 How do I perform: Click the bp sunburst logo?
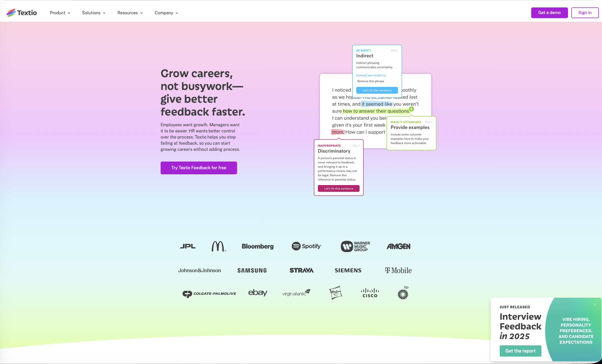[403, 294]
